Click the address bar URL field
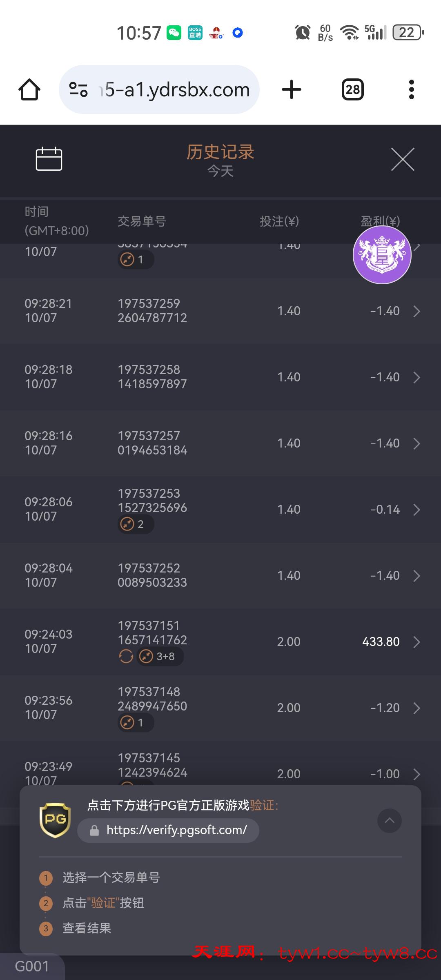This screenshot has height=980, width=441. click(176, 89)
